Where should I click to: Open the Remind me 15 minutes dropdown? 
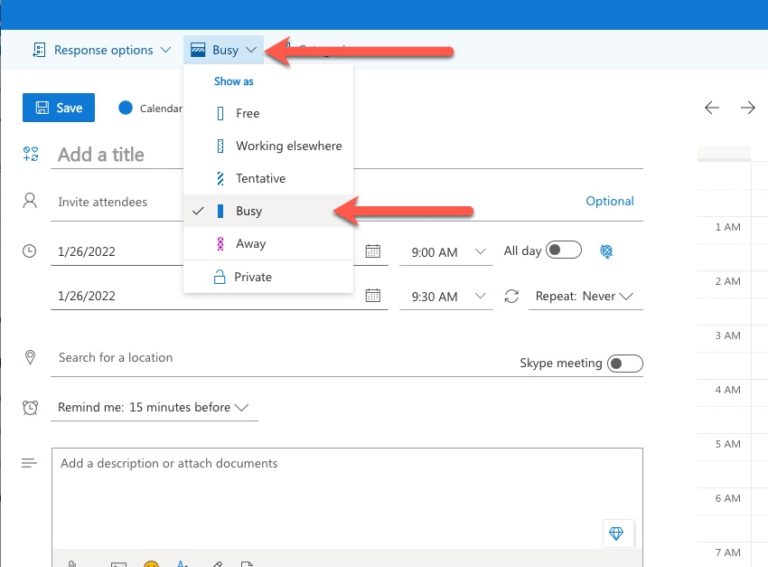pos(154,408)
